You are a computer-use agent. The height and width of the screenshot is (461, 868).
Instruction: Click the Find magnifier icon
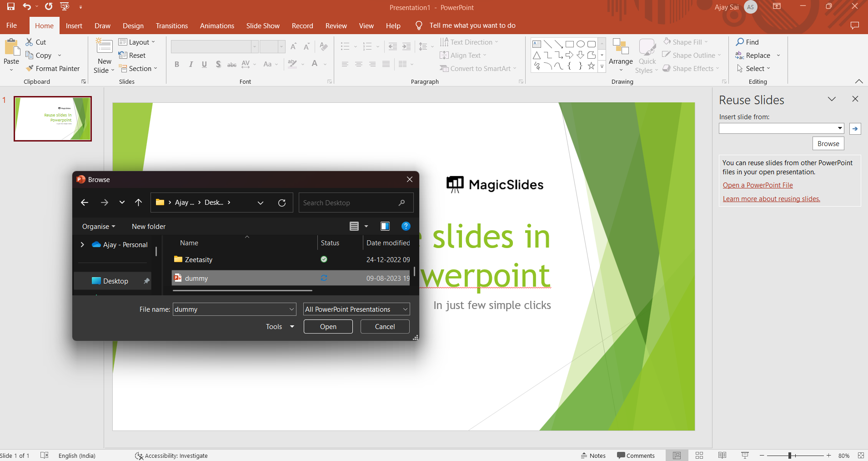pyautogui.click(x=740, y=42)
